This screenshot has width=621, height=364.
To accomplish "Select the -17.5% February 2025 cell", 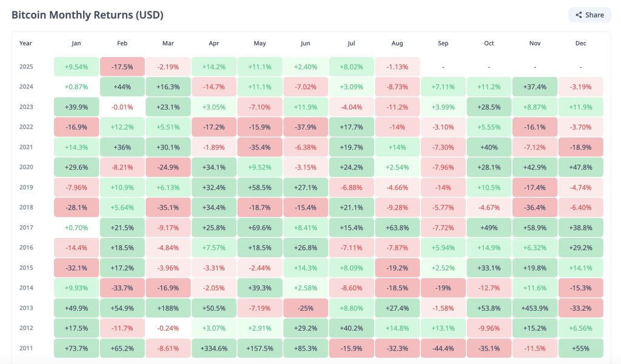I will coord(122,67).
